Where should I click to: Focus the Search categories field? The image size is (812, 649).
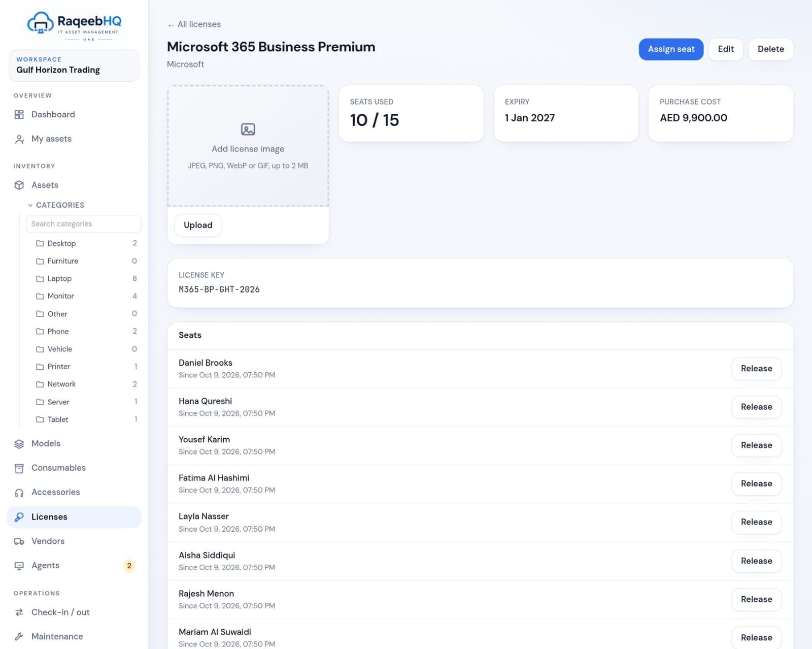(84, 224)
